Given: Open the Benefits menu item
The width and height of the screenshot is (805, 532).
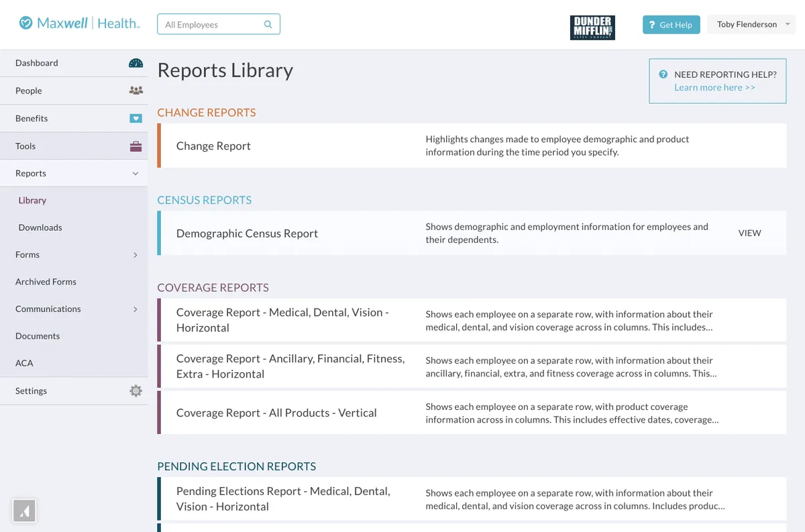Looking at the screenshot, I should pos(74,118).
